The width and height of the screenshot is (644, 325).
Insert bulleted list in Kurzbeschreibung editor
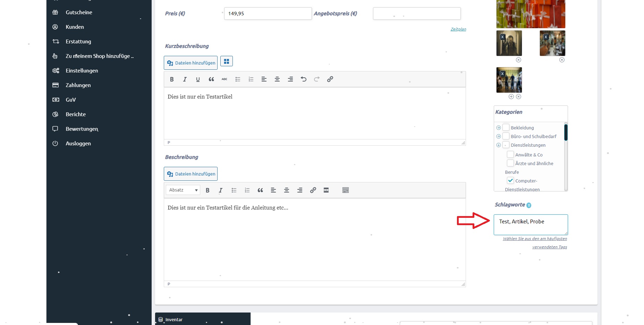tap(238, 79)
